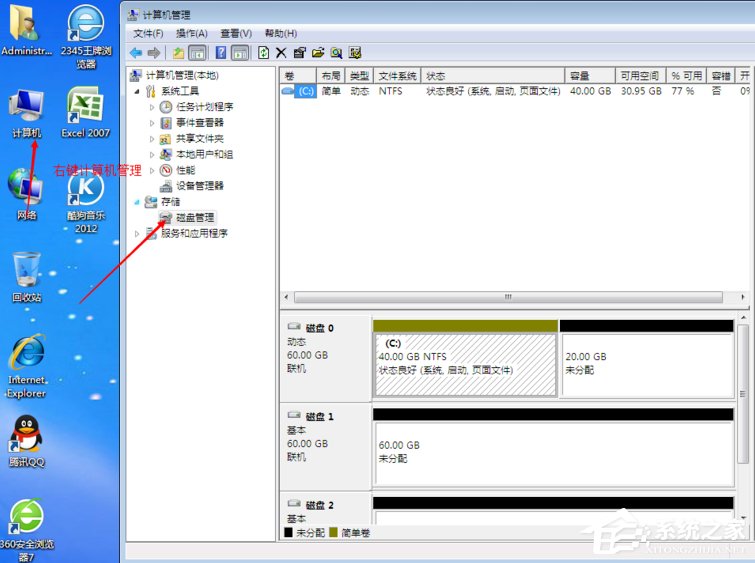Open the 帮助(H) menu
755x563 pixels.
tap(281, 33)
